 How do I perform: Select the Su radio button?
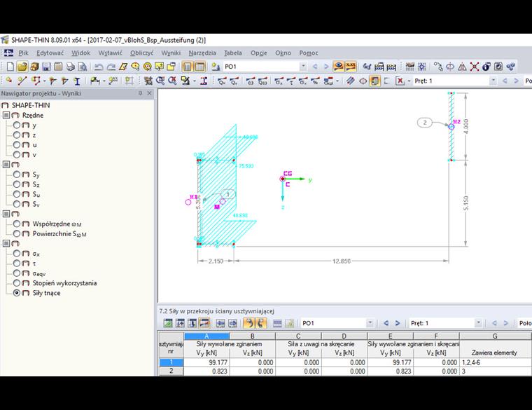coord(17,194)
